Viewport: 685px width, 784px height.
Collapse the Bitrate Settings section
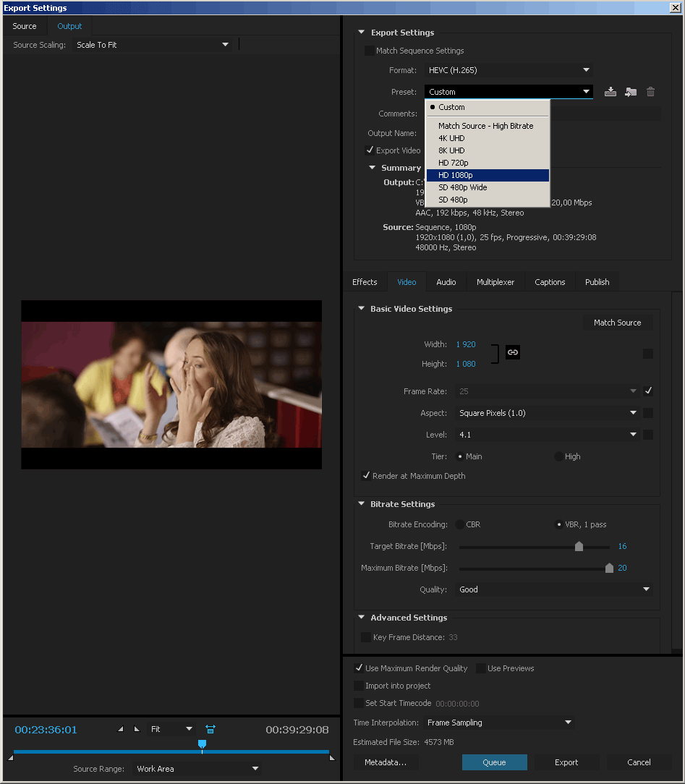362,503
